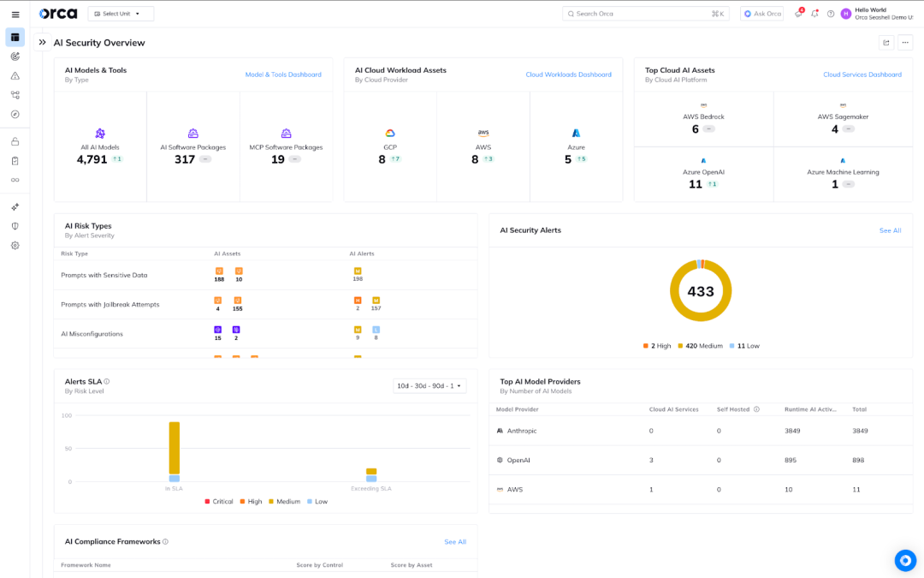The image size is (924, 578).
Task: Click the alerts triangle sidebar icon
Action: 15,75
